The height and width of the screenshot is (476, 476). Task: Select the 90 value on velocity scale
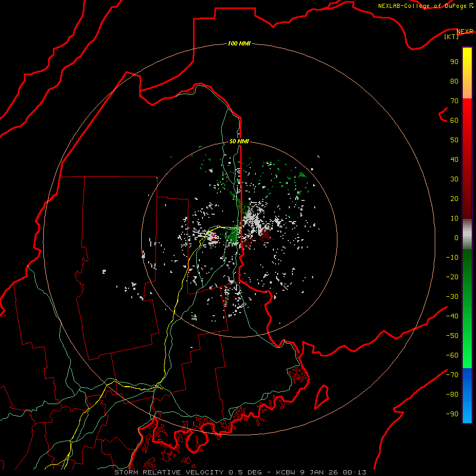(454, 62)
